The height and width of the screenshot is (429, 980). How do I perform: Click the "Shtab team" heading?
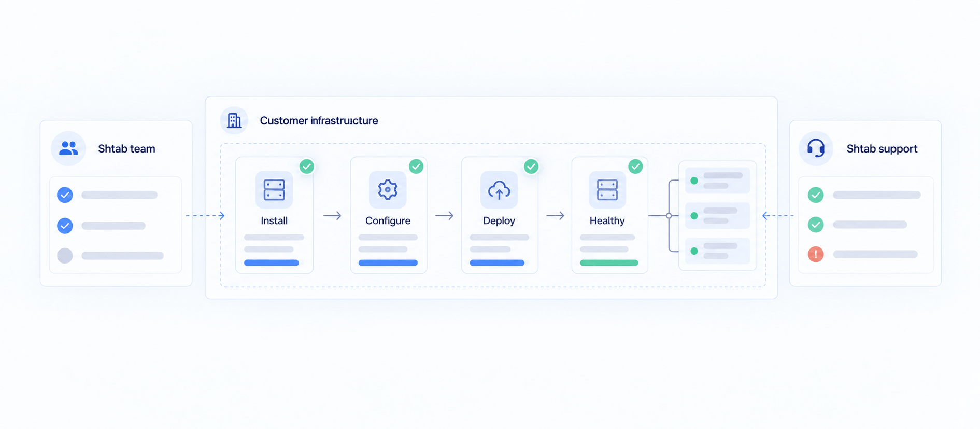(x=126, y=149)
